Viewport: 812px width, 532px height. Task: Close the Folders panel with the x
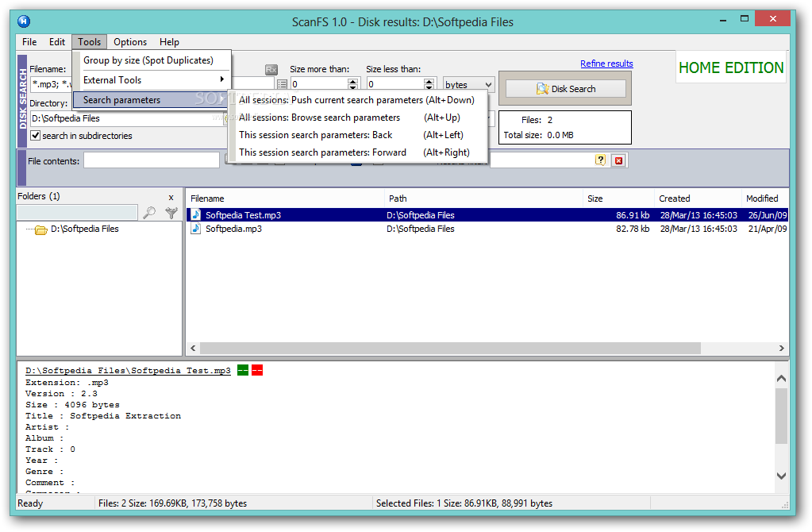pyautogui.click(x=171, y=198)
